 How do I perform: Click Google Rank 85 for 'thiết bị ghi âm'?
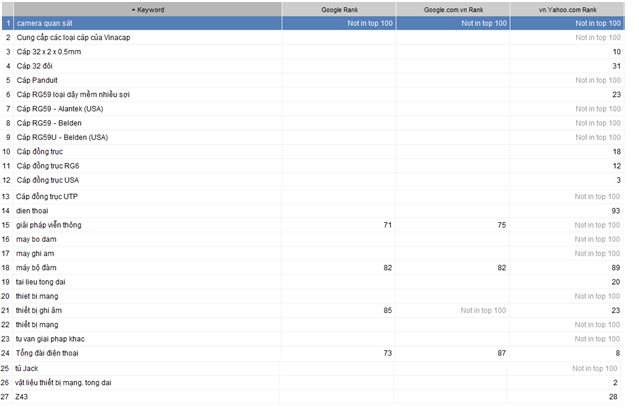tap(387, 311)
